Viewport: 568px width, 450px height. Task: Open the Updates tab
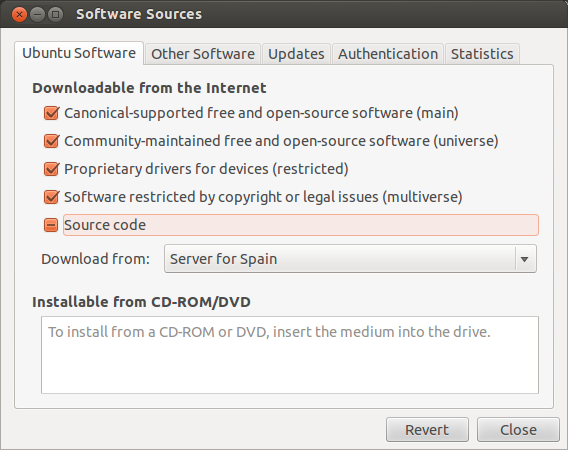click(296, 54)
